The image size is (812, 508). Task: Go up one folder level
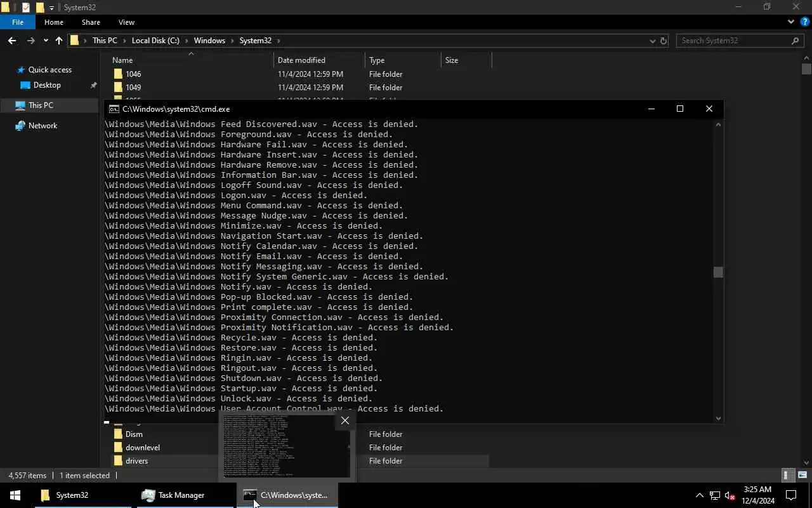click(59, 41)
